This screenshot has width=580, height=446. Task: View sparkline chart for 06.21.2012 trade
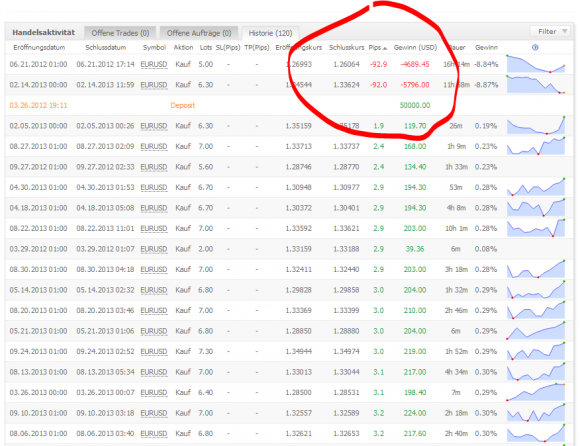pos(536,64)
